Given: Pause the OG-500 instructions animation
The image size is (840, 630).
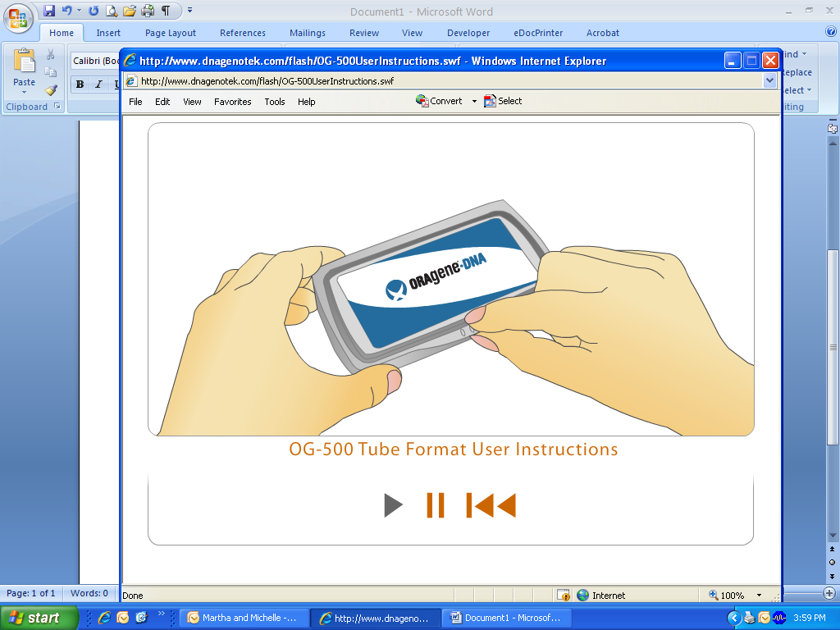Looking at the screenshot, I should [x=436, y=505].
